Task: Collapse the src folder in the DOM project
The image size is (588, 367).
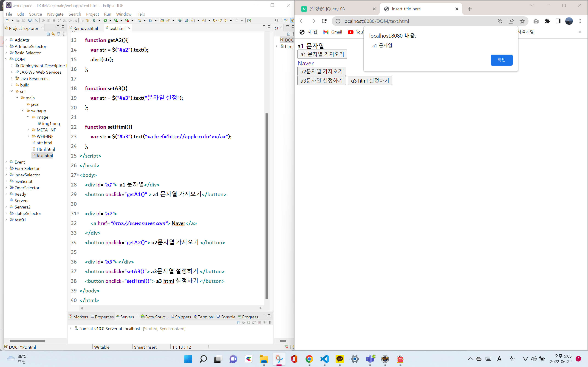Action: click(x=11, y=91)
